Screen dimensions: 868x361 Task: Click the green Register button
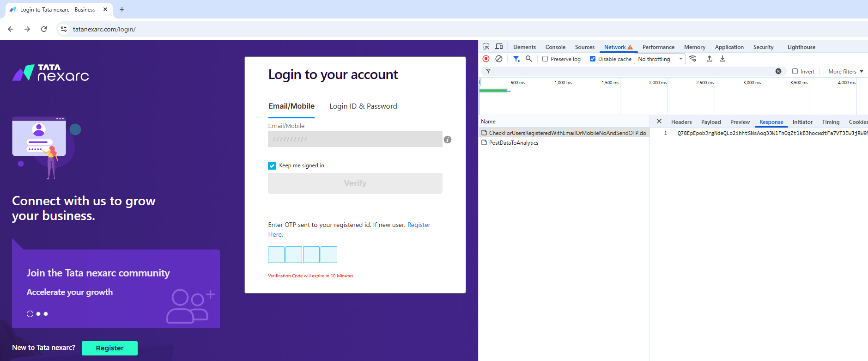click(x=109, y=348)
